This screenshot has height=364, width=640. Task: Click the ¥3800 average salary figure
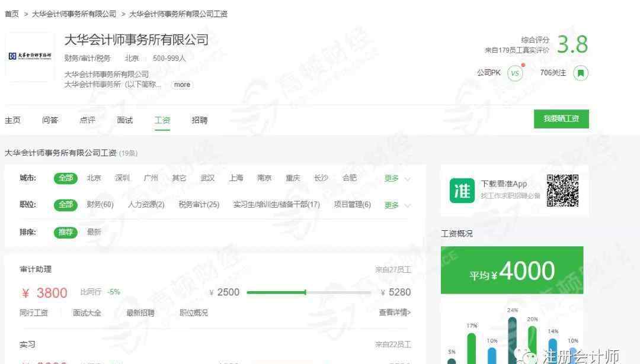click(x=44, y=292)
